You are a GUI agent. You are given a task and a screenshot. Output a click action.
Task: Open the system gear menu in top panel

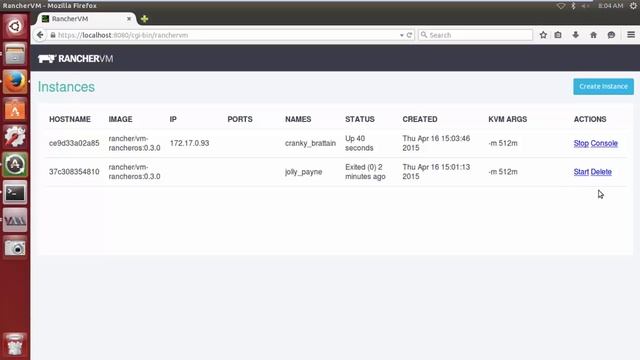(x=633, y=6)
